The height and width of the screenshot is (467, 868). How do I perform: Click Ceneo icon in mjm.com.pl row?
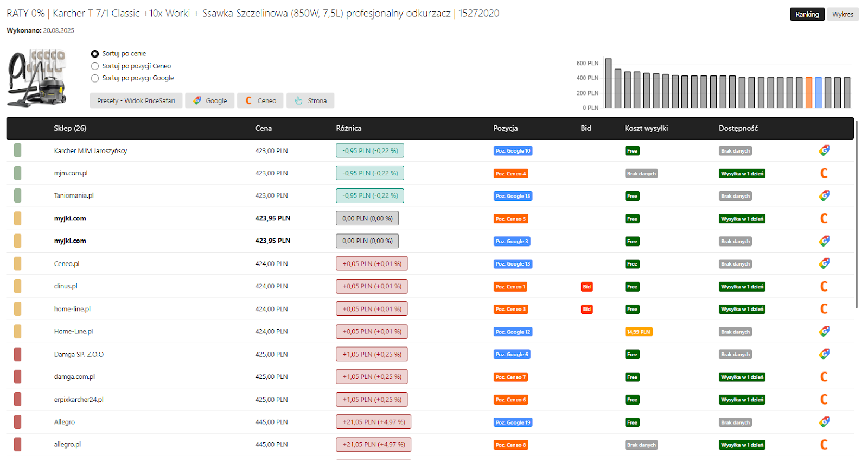point(824,173)
